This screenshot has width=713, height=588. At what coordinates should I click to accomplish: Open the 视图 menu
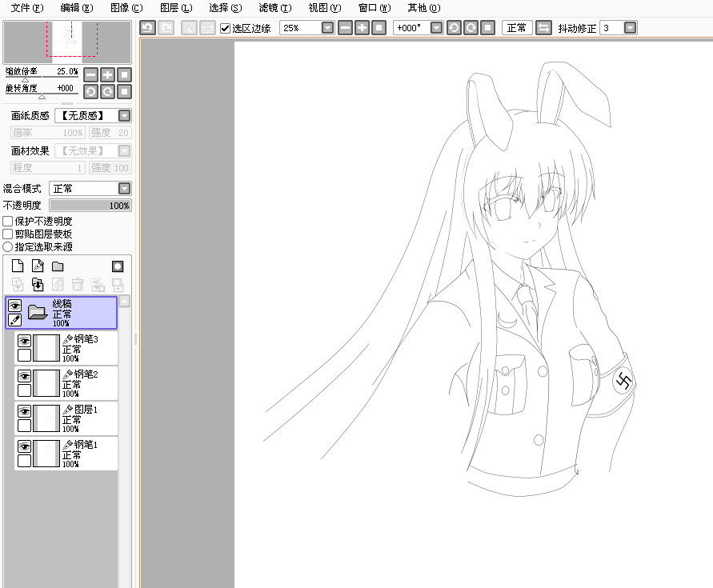[x=325, y=8]
